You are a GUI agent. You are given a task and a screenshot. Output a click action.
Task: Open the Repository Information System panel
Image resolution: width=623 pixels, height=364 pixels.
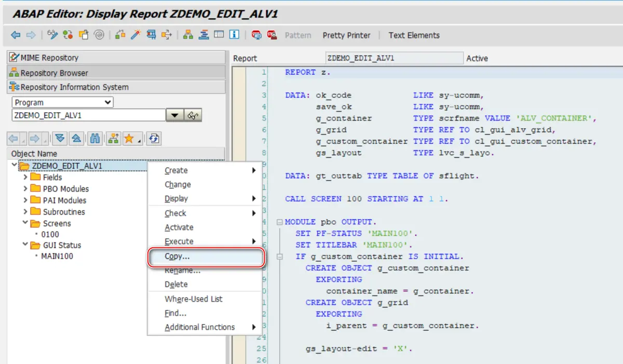[x=116, y=87]
